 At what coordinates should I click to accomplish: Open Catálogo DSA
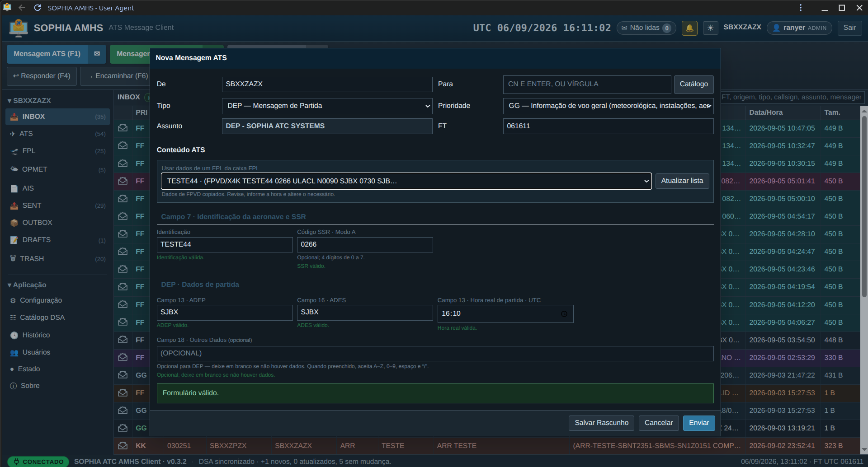58,318
